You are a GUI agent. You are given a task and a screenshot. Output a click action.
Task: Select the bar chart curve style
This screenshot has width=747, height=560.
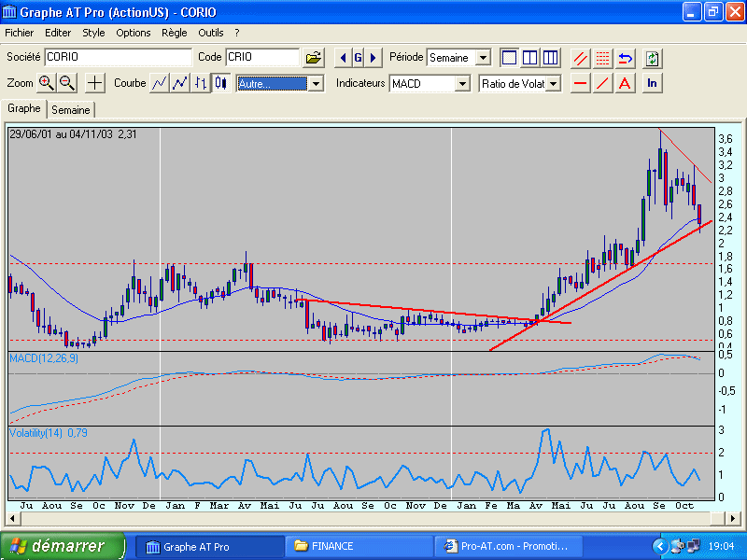pyautogui.click(x=200, y=83)
